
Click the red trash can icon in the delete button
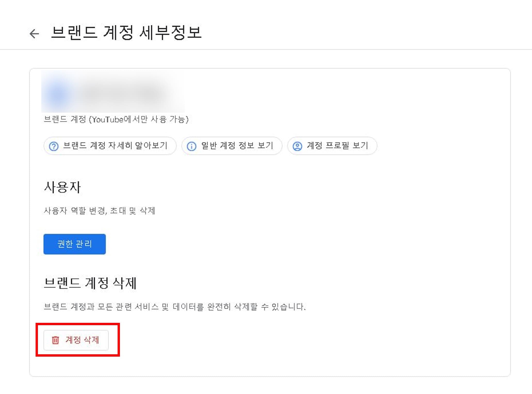pyautogui.click(x=55, y=340)
